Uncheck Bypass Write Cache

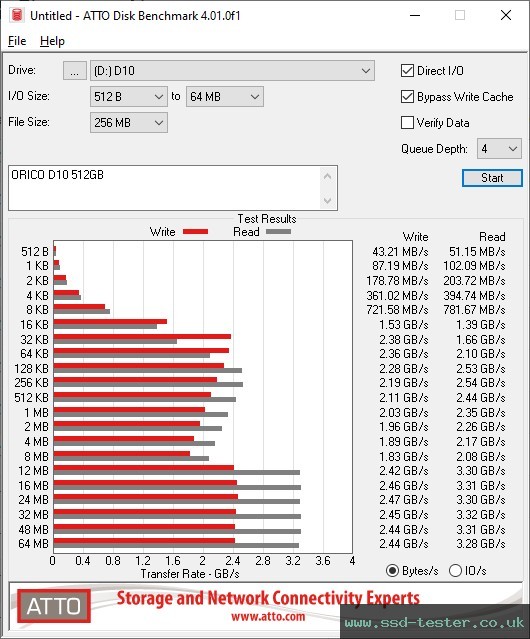pyautogui.click(x=407, y=97)
